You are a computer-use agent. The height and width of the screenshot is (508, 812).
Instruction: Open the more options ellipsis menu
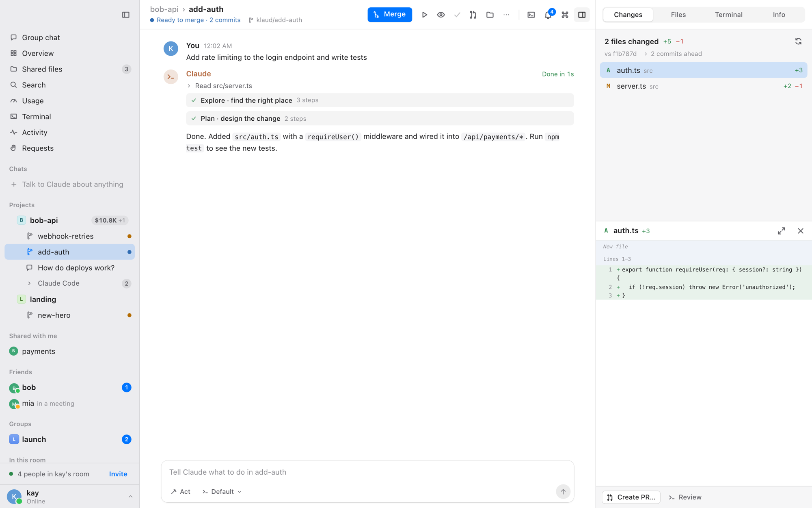point(506,15)
